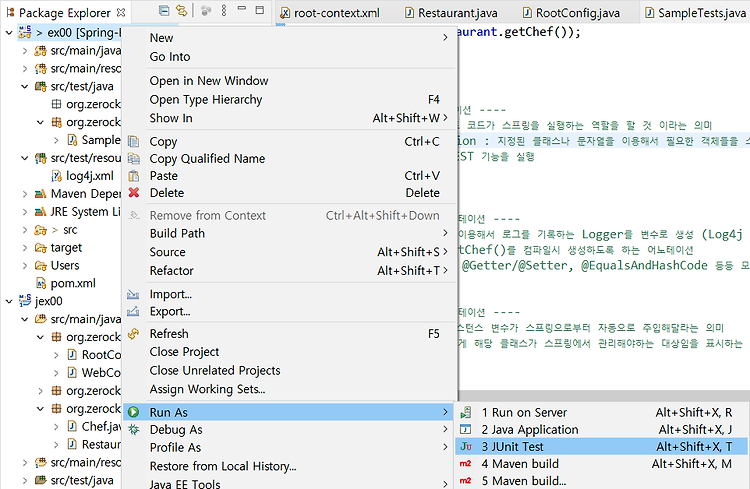Image resolution: width=750 pixels, height=489 pixels.
Task: Click the View Menu filter icon in Package Explorer toolbar
Action: [206, 11]
